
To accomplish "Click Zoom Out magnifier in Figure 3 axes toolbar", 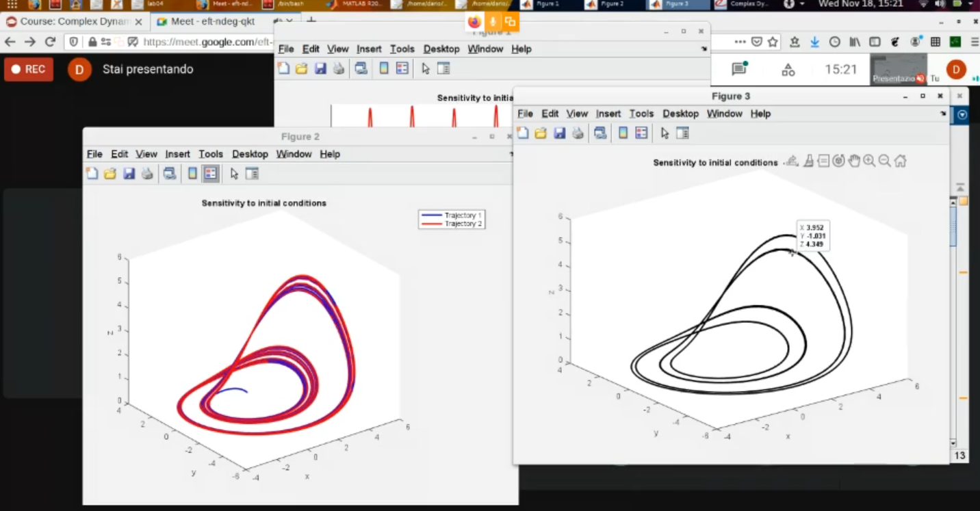I will [884, 161].
